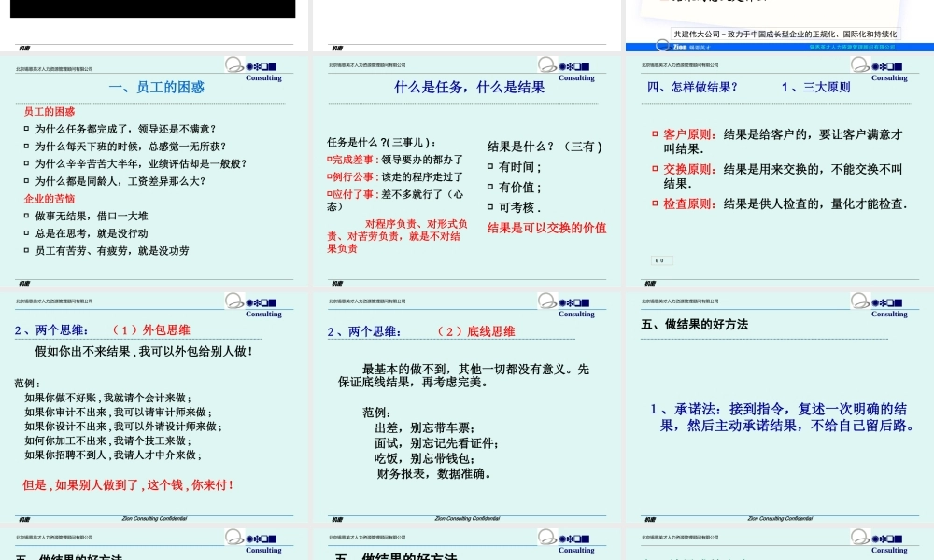
Task: Click the Consulting logo on the 承诺法 slide
Action: (879, 304)
